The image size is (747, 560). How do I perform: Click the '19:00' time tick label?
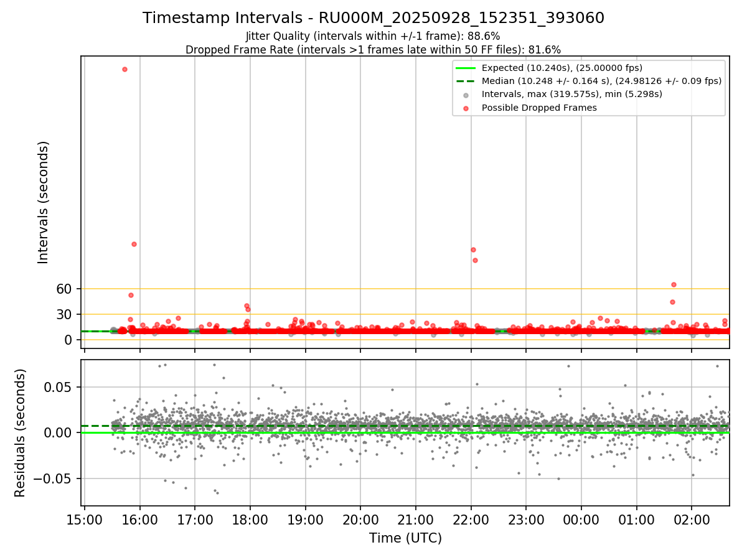(305, 519)
